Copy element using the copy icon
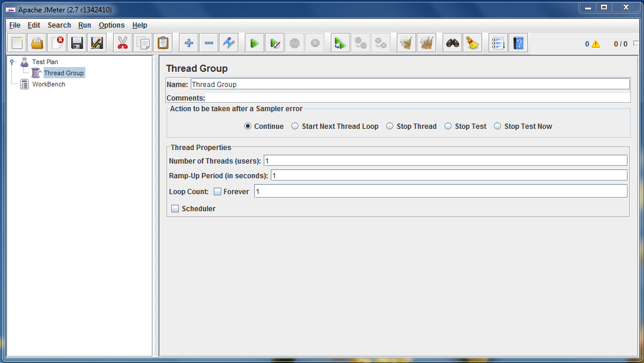 [143, 43]
